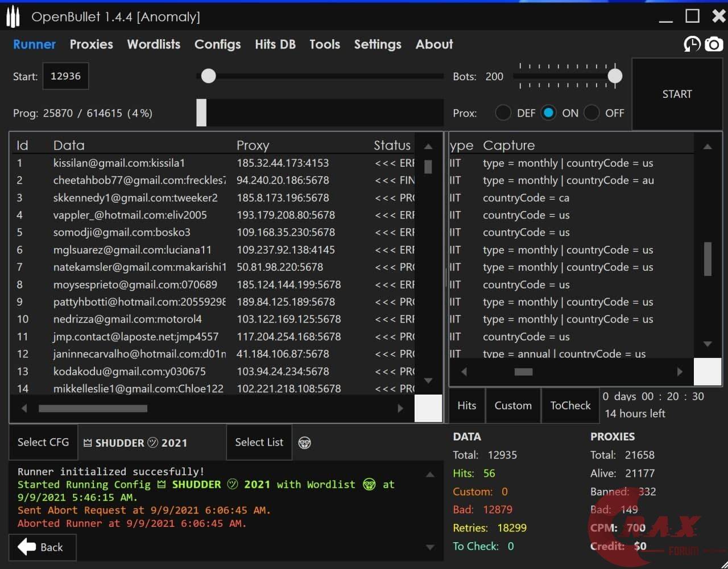
Task: Show the Hits results tab
Action: tap(466, 405)
